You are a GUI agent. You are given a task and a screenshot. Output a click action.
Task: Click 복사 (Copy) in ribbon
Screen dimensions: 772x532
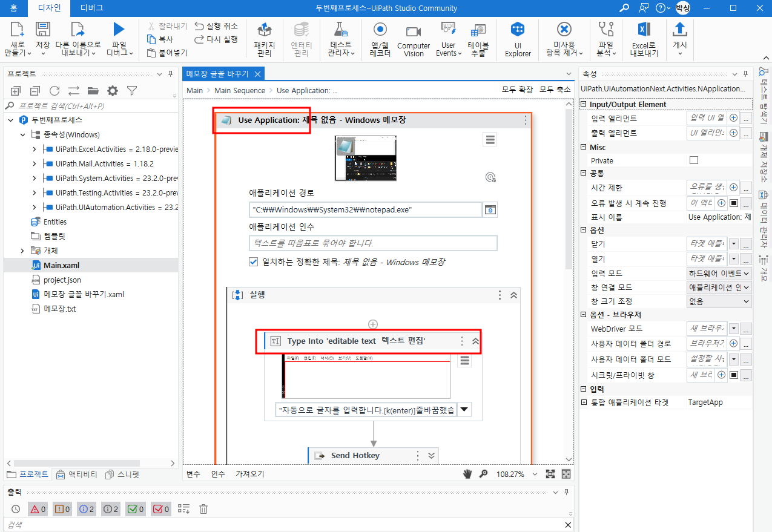161,39
